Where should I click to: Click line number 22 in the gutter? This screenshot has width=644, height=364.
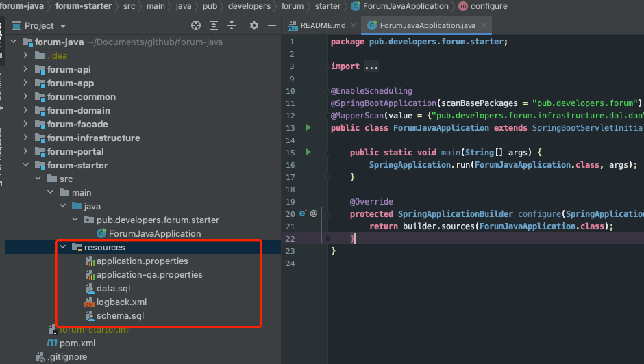point(290,238)
